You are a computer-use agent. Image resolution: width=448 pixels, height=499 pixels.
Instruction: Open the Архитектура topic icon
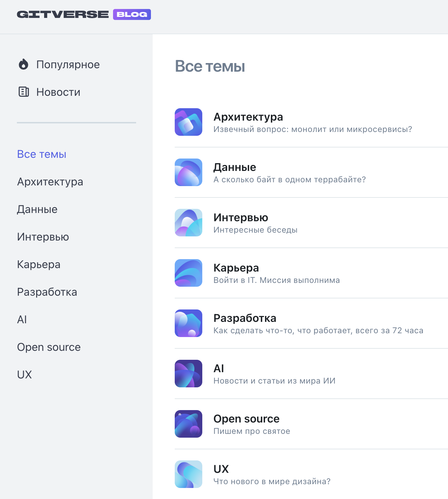click(x=189, y=122)
